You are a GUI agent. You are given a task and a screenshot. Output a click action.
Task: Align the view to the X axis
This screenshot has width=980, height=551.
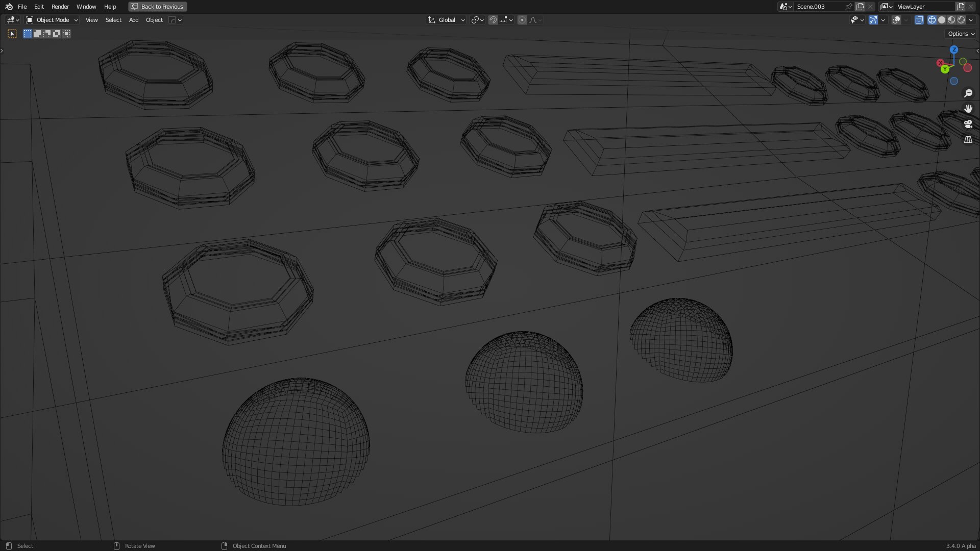click(x=940, y=63)
